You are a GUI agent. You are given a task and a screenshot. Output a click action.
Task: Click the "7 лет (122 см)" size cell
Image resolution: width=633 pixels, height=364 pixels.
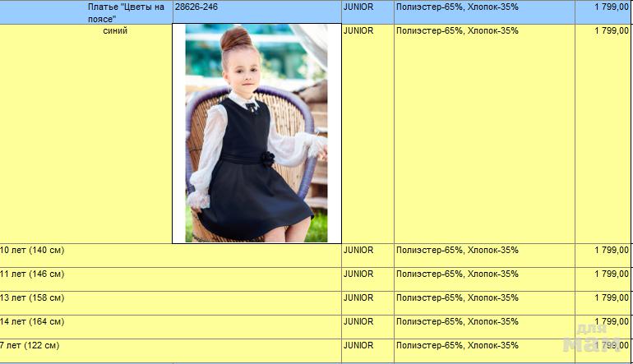30,345
